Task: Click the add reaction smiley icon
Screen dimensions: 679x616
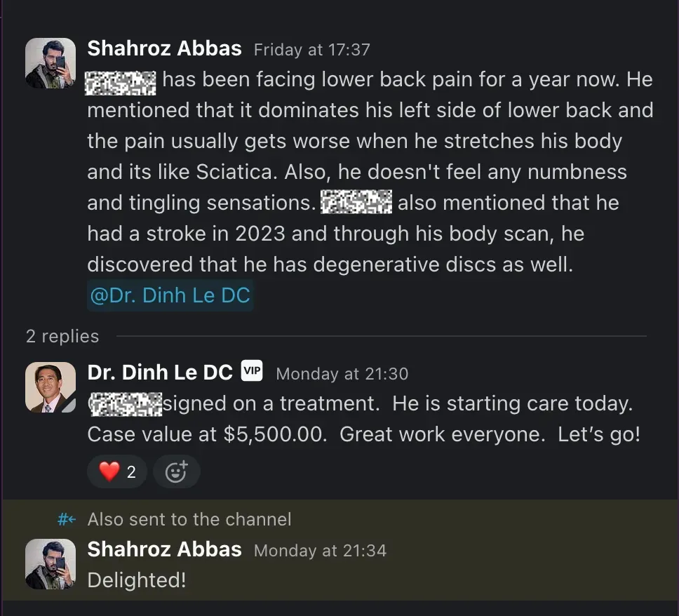Action: point(176,472)
